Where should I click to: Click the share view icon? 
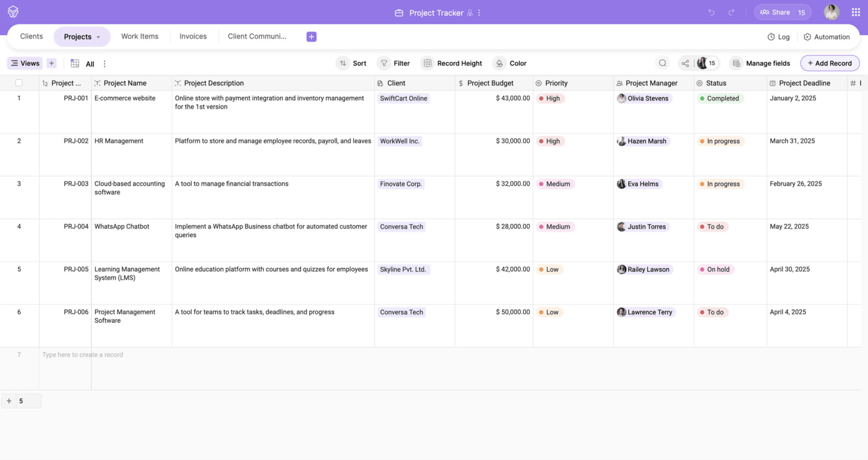pos(685,63)
